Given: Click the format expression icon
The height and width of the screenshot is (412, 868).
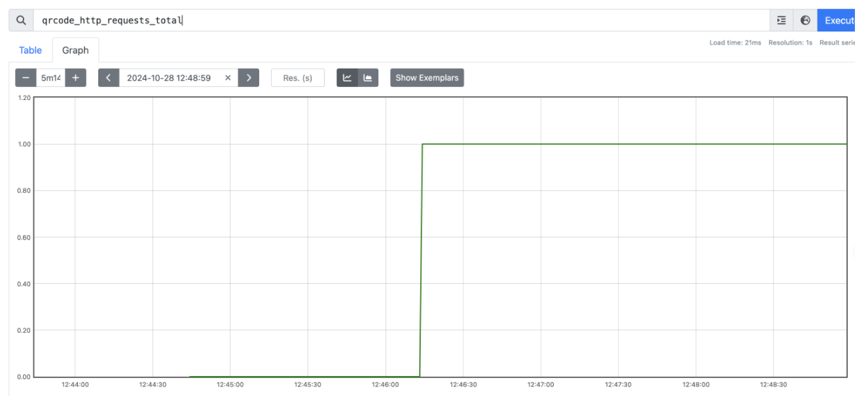Looking at the screenshot, I should (x=781, y=20).
